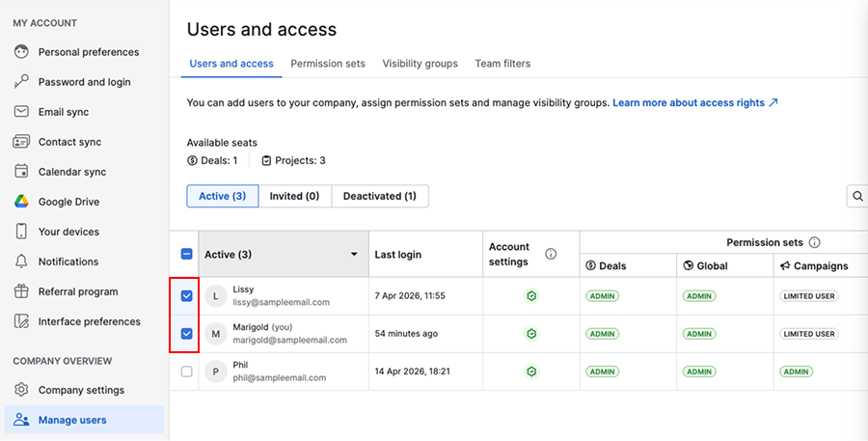Open Phil's Campaigns ADMIN permission badge
This screenshot has width=868, height=441.
(x=797, y=372)
